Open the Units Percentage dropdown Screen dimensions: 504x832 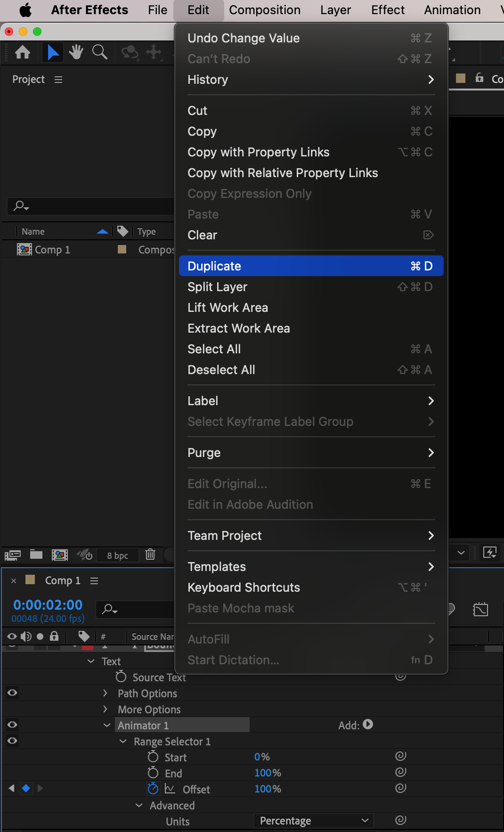[314, 821]
